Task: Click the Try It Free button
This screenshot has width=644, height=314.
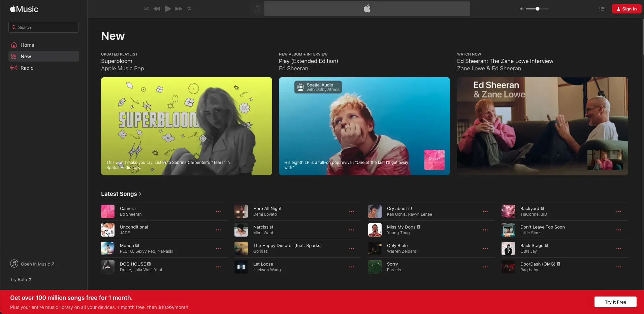Action: pos(615,302)
